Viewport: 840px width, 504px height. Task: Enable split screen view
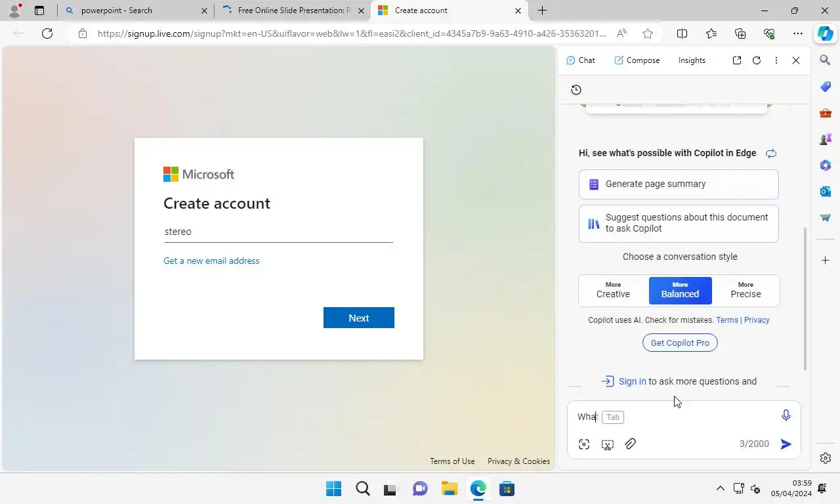(682, 33)
